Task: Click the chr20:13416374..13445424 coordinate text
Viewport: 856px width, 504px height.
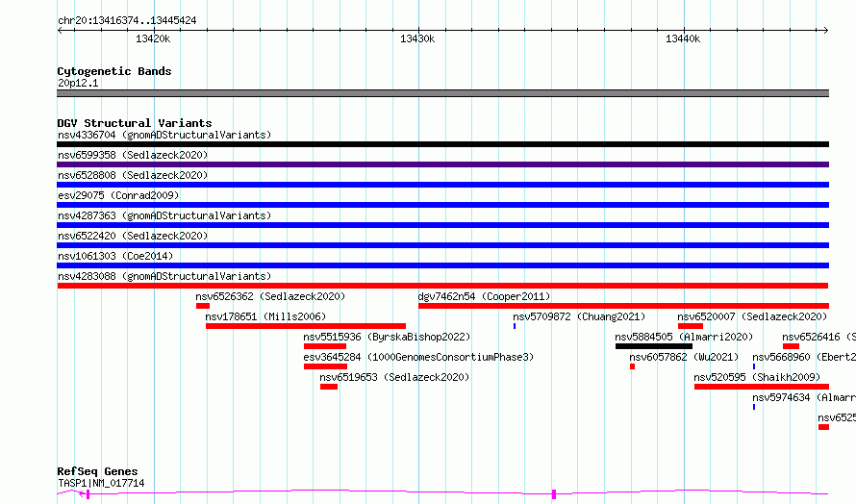Action: tap(127, 21)
